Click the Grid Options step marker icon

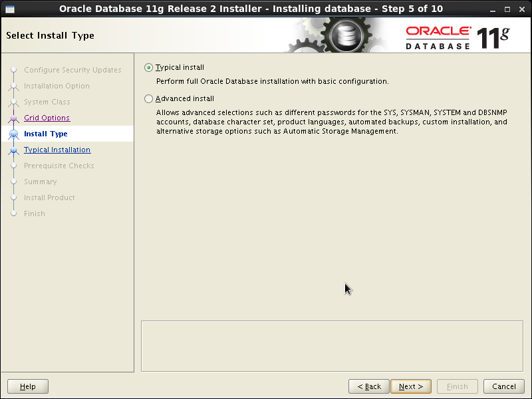(x=13, y=118)
